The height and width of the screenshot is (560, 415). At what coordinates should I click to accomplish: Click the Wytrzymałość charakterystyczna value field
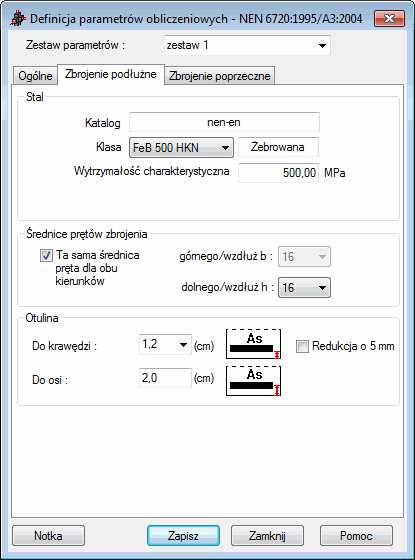(x=278, y=173)
